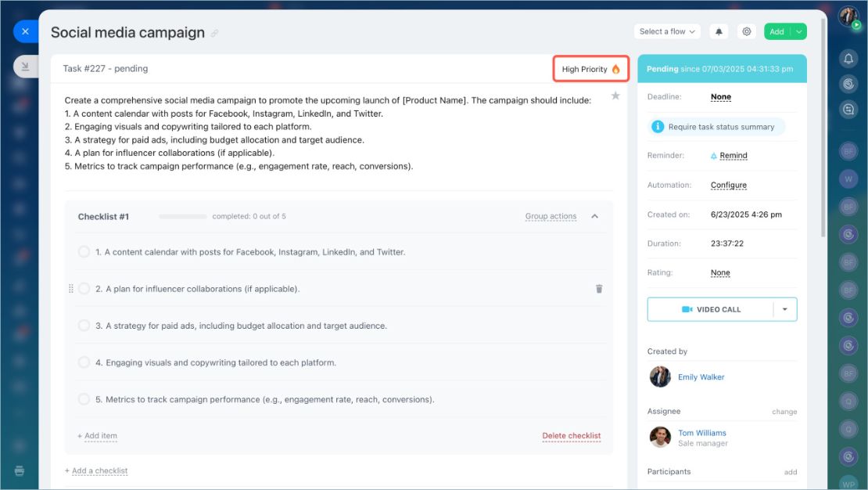Open Group actions menu for checklist
The width and height of the screenshot is (868, 490).
[x=551, y=216]
